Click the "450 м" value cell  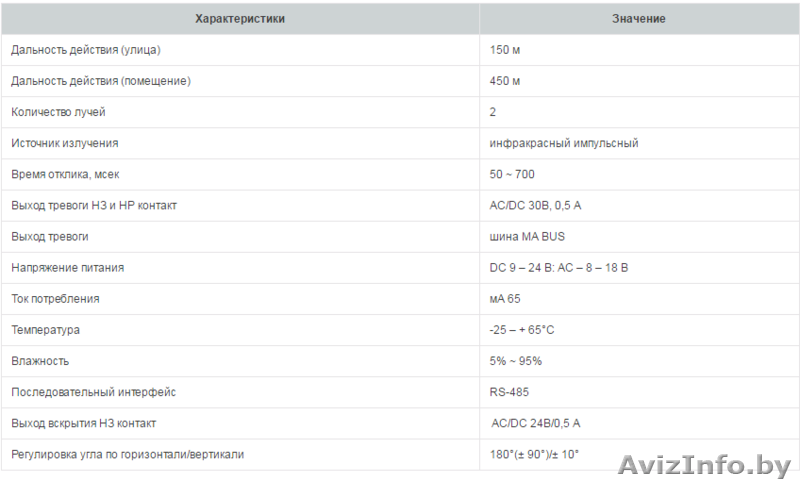pyautogui.click(x=505, y=81)
